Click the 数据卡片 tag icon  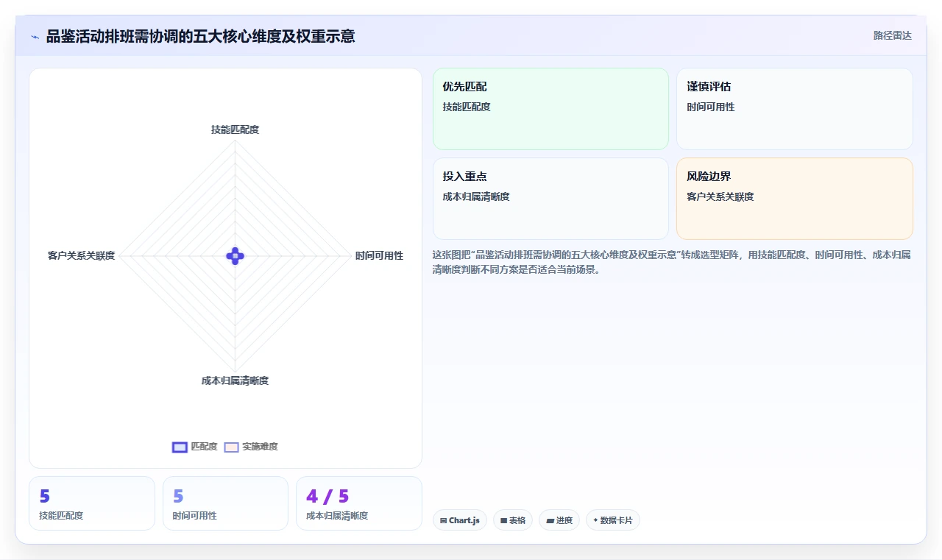(x=595, y=520)
